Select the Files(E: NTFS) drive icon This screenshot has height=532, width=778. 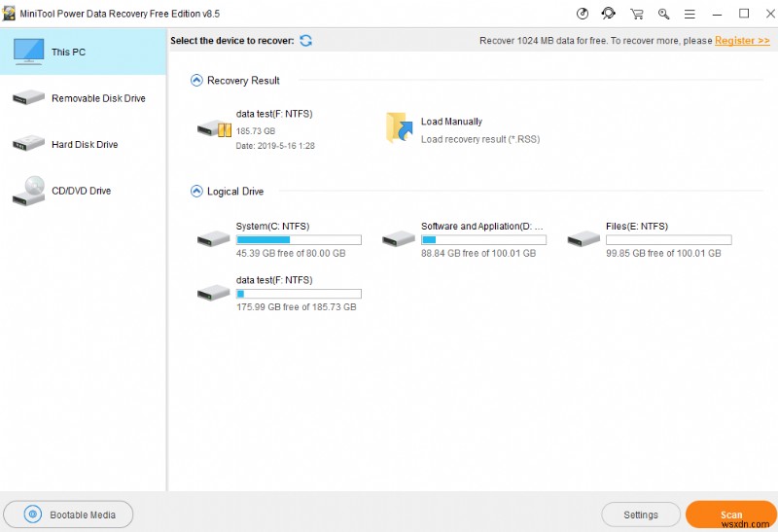click(583, 238)
